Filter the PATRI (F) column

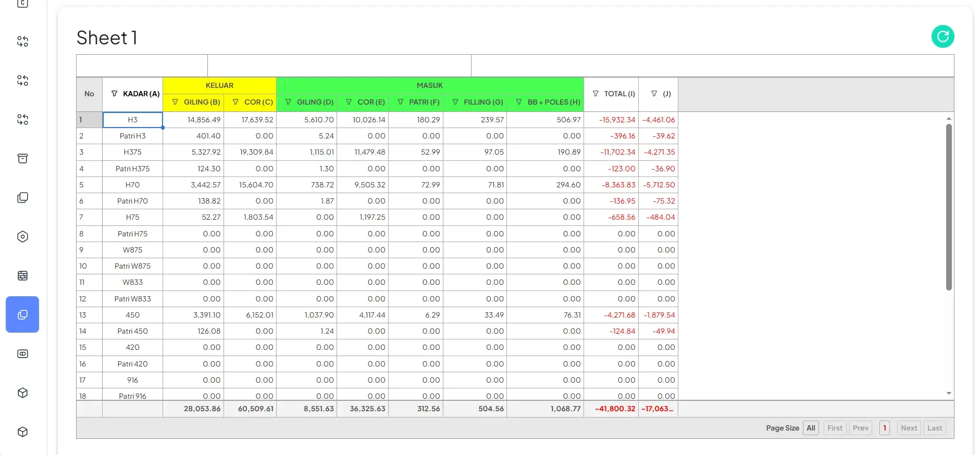coord(400,102)
